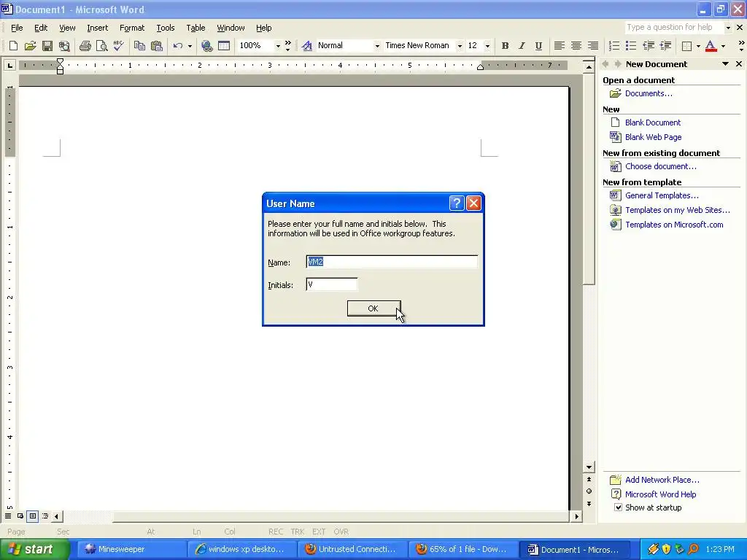The height and width of the screenshot is (560, 747).
Task: Open the Font Size dropdown
Action: tap(487, 46)
